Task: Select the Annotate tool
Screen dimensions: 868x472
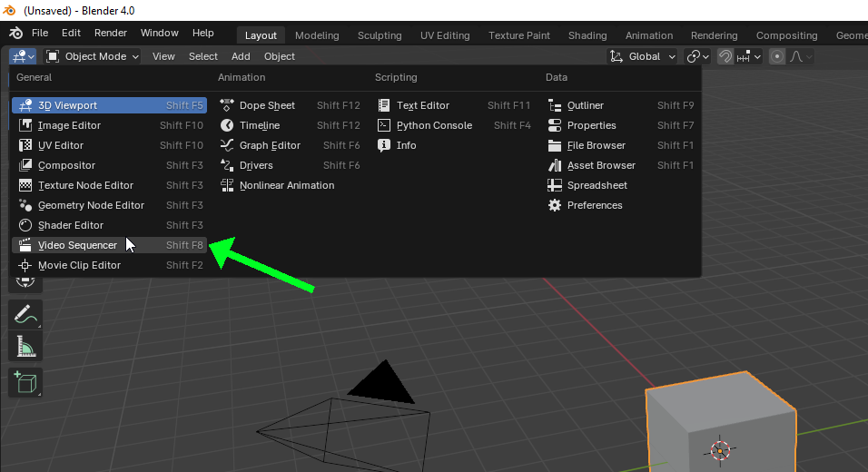Action: coord(25,314)
